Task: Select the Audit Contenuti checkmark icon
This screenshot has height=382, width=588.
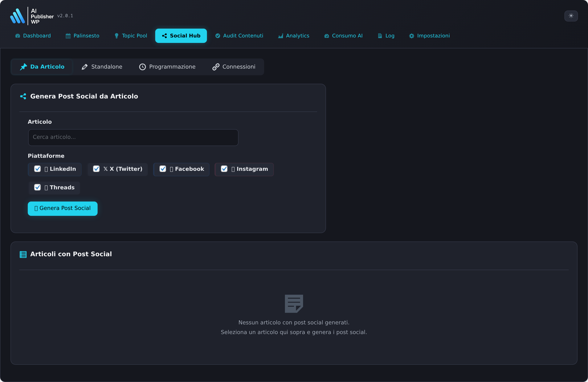Action: click(x=218, y=36)
